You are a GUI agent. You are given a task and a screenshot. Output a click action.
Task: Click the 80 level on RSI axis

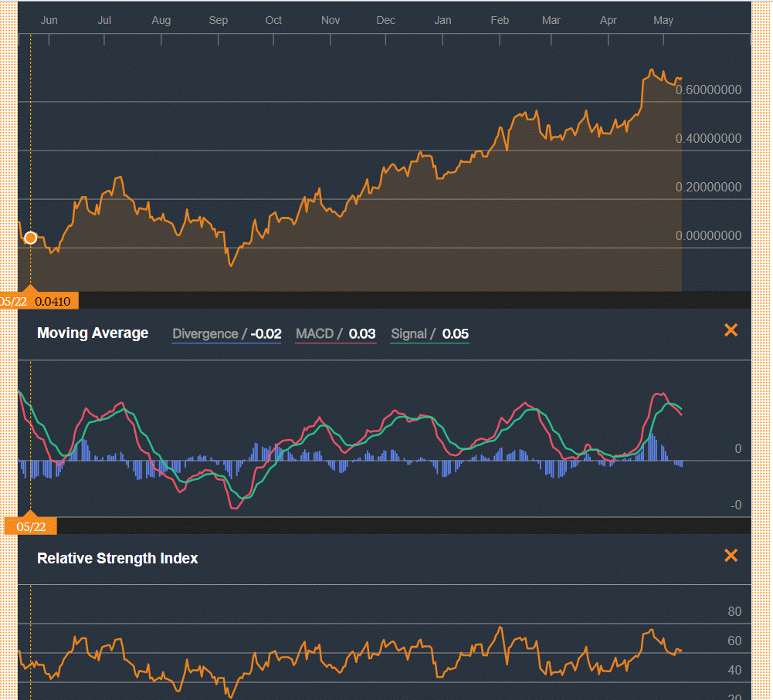tap(734, 612)
